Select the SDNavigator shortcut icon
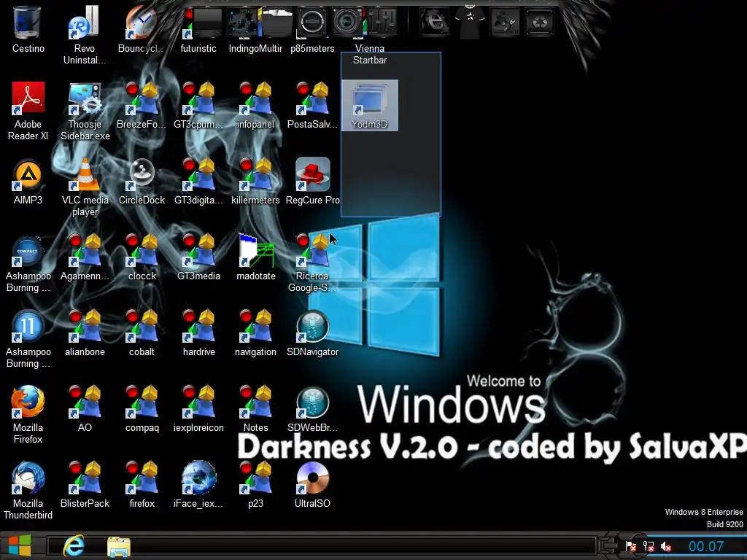 [312, 326]
